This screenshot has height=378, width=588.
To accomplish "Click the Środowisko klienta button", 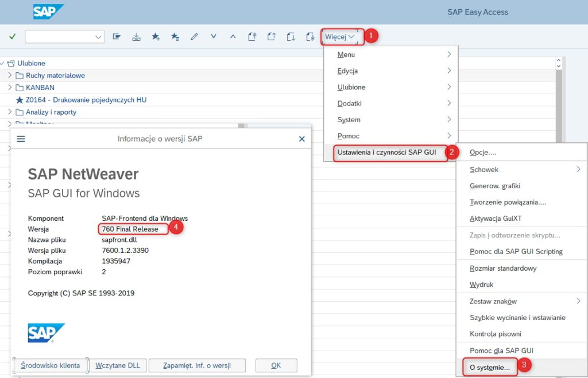I will (x=50, y=365).
